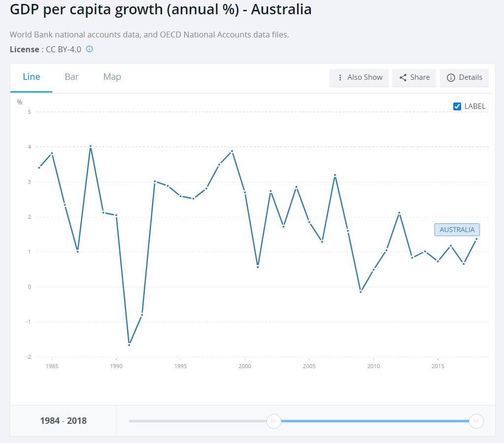The image size is (504, 443).
Task: Click the Share button label
Action: click(420, 77)
